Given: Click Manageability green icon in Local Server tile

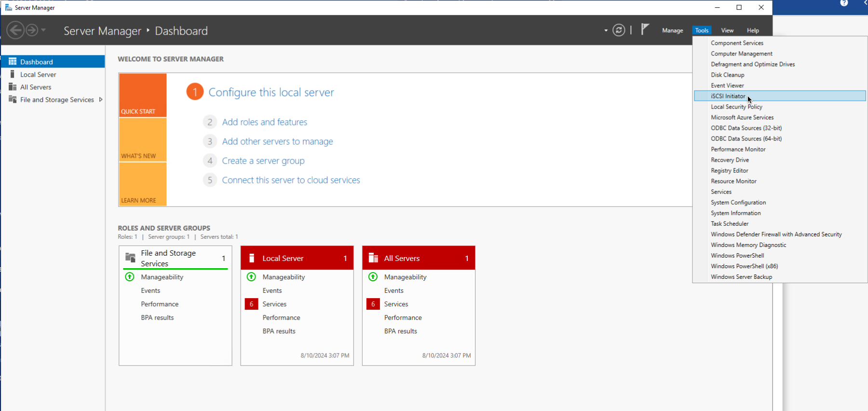Looking at the screenshot, I should 251,277.
